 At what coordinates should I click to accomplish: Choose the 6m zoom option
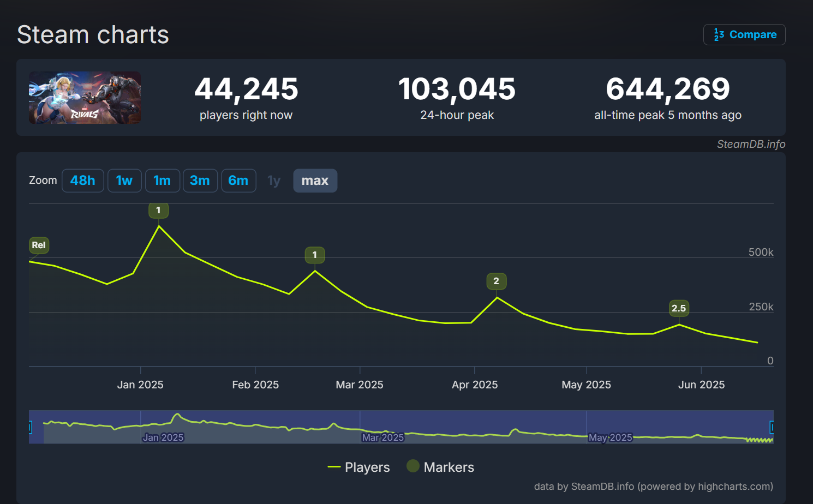[238, 181]
